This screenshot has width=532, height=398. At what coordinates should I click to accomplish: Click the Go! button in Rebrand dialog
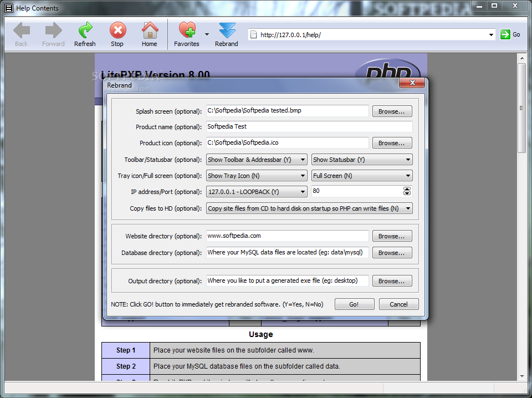pyautogui.click(x=354, y=304)
